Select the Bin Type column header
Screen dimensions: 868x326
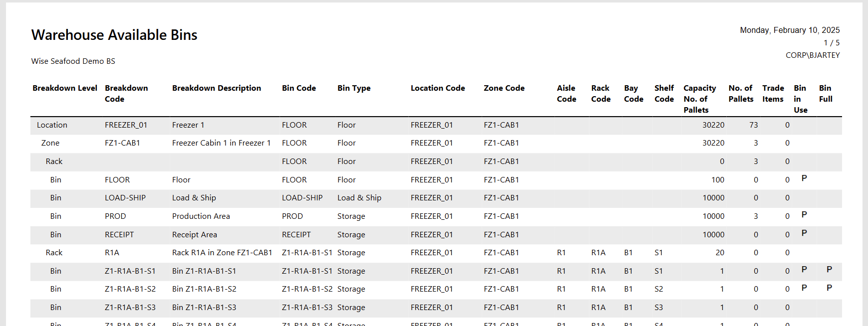(354, 88)
